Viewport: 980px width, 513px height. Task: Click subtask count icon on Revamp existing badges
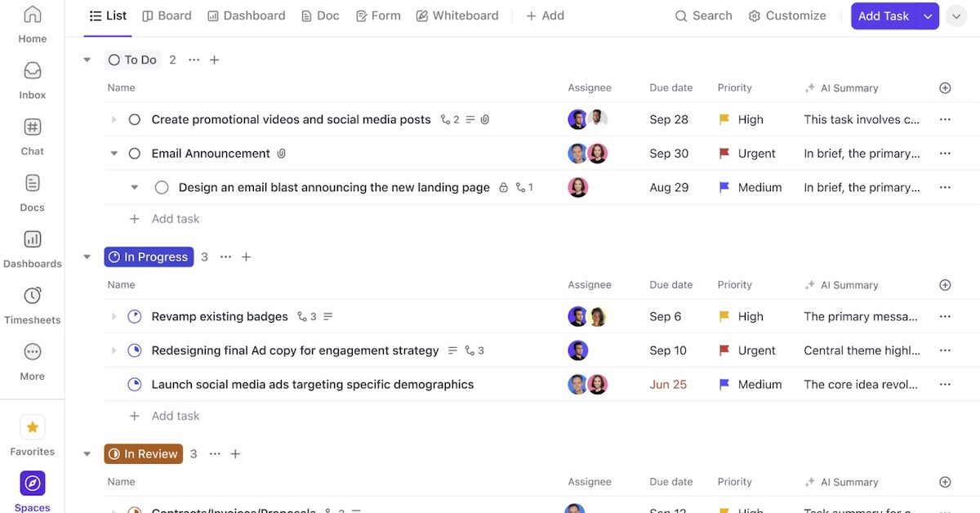pos(307,316)
